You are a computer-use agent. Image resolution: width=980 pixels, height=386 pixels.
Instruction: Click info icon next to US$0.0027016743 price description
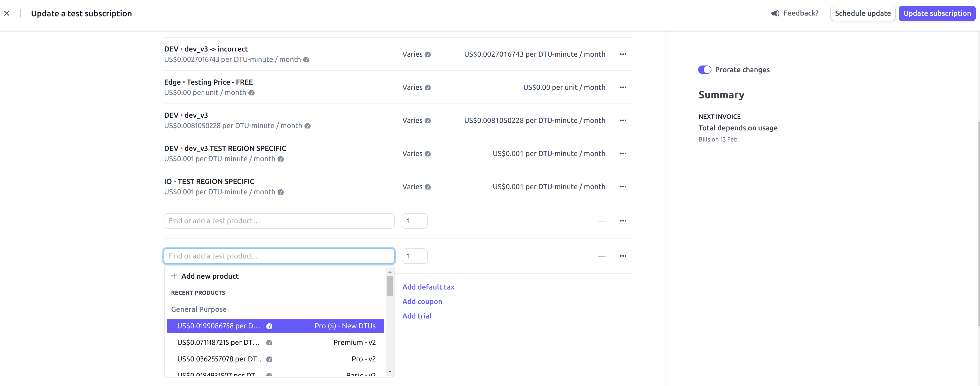pos(306,60)
